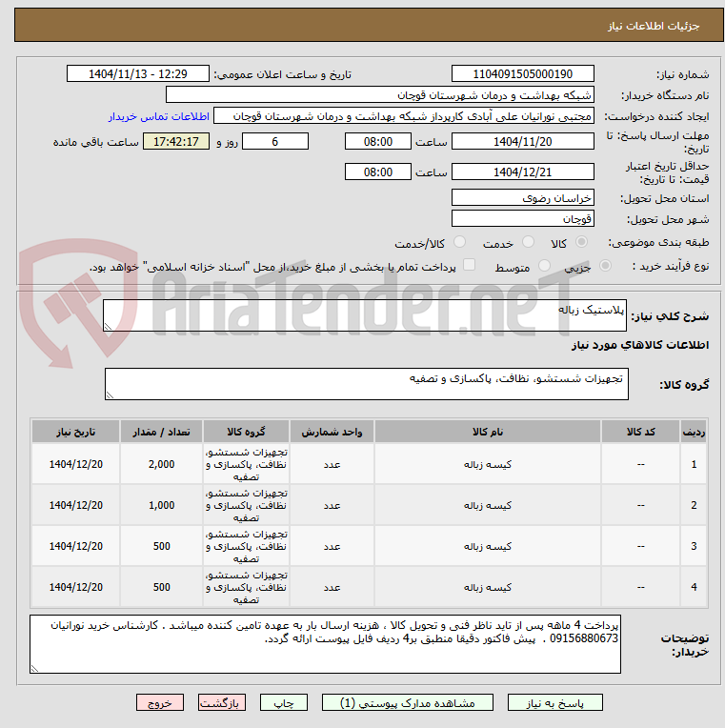Click 'کیسه زباله' in row 3
Screen dimensions: 725x728
click(488, 546)
